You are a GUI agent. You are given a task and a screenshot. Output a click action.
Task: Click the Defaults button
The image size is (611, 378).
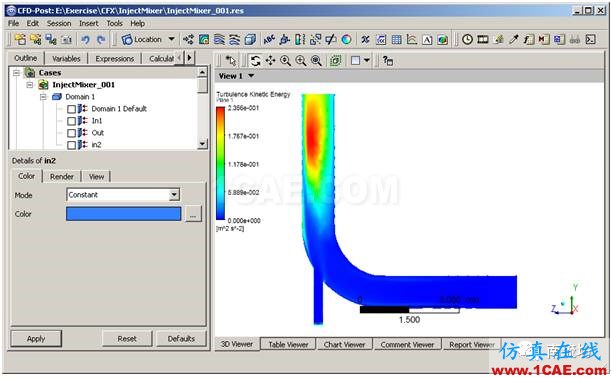(181, 339)
